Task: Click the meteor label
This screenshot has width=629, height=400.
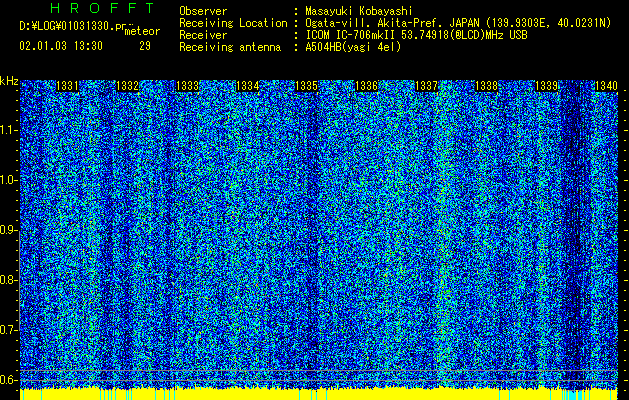Action: click(142, 31)
